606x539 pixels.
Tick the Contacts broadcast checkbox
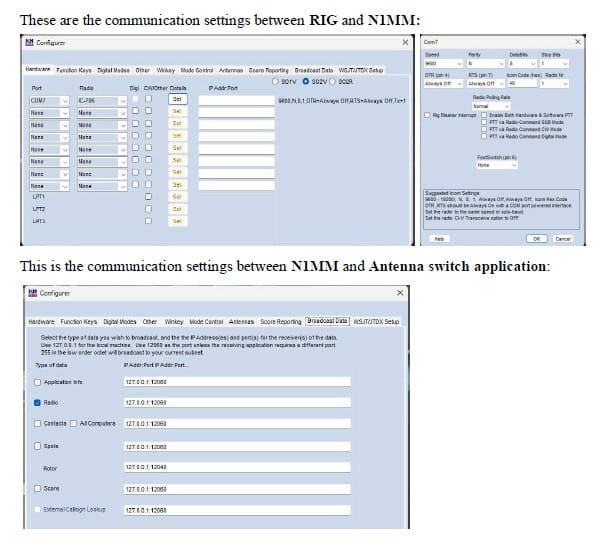(37, 423)
